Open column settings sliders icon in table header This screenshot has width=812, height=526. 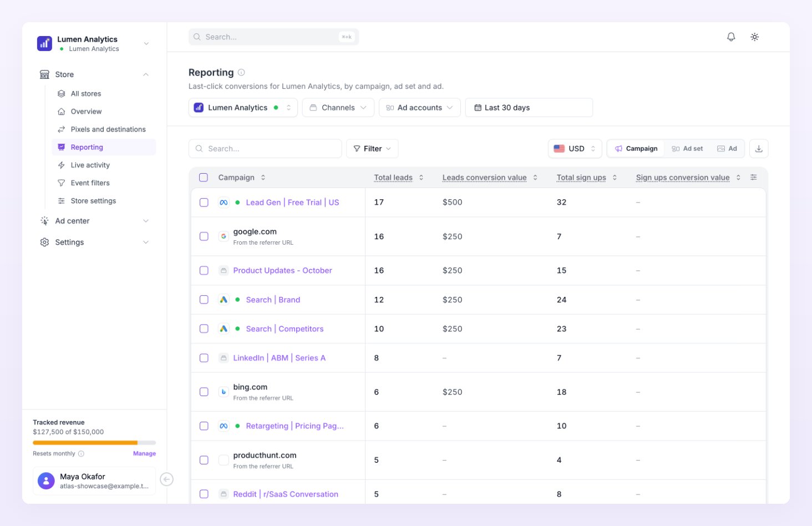753,178
